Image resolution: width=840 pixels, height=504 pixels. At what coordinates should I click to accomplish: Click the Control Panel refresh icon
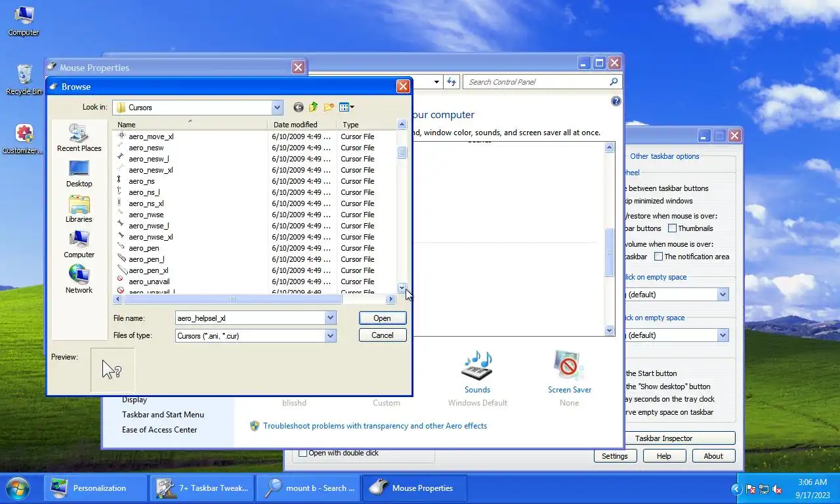tap(451, 82)
